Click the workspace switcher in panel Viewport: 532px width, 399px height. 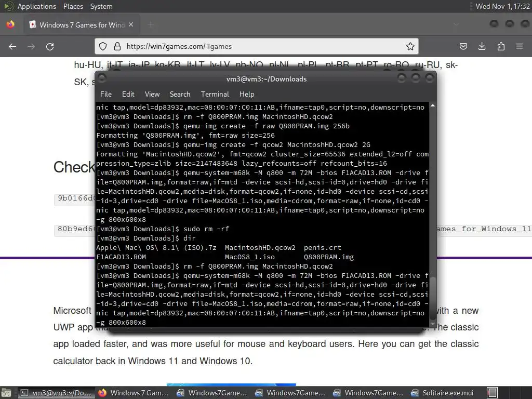(x=493, y=393)
